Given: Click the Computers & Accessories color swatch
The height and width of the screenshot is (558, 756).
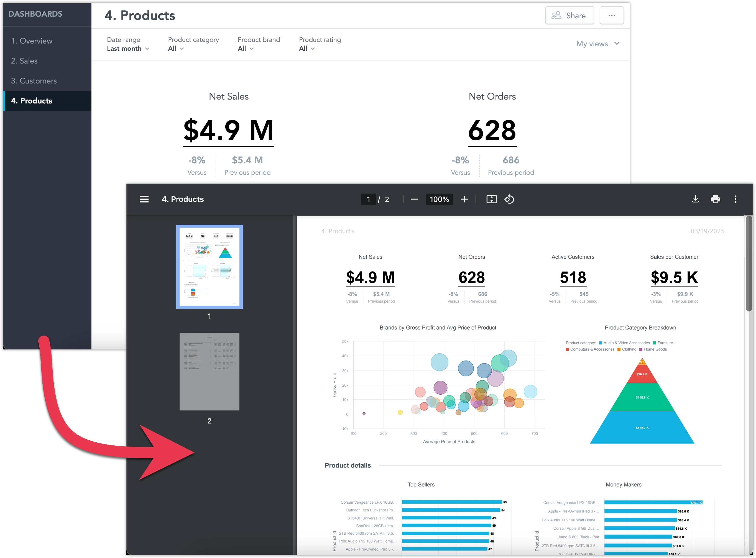Looking at the screenshot, I should click(568, 349).
